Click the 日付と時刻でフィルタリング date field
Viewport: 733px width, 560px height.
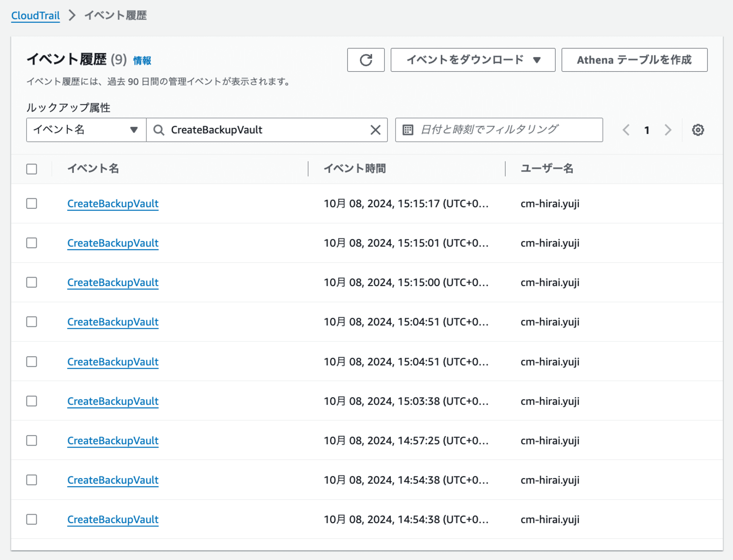499,130
